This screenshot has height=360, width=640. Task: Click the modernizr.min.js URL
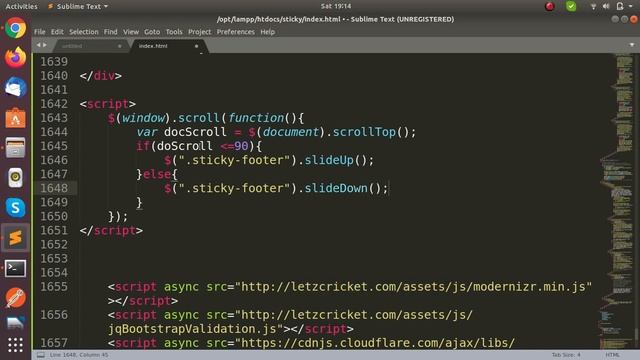(x=413, y=287)
